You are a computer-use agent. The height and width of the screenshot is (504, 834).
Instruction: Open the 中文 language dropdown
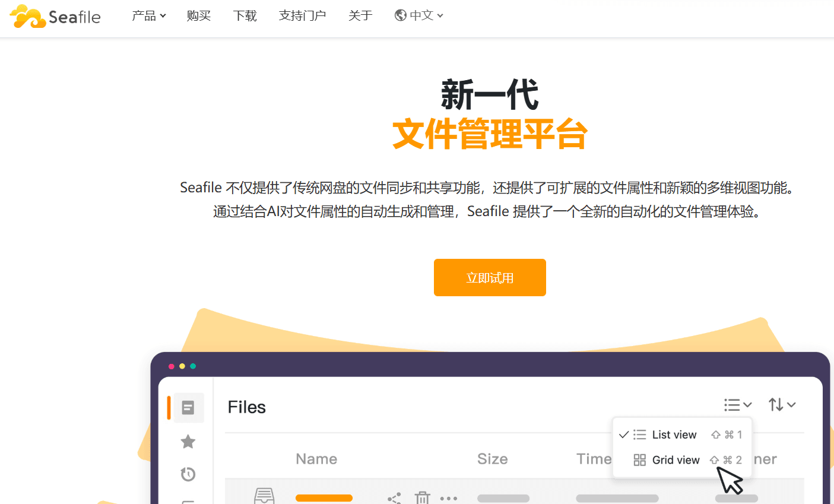click(419, 15)
